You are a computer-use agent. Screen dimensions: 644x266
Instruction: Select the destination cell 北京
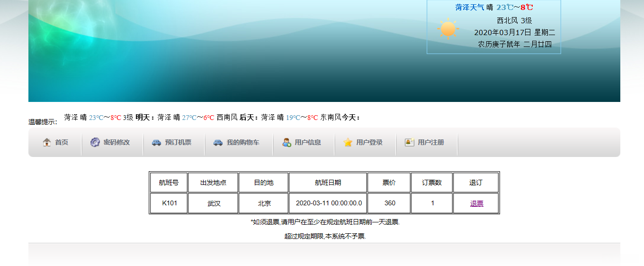(x=264, y=203)
